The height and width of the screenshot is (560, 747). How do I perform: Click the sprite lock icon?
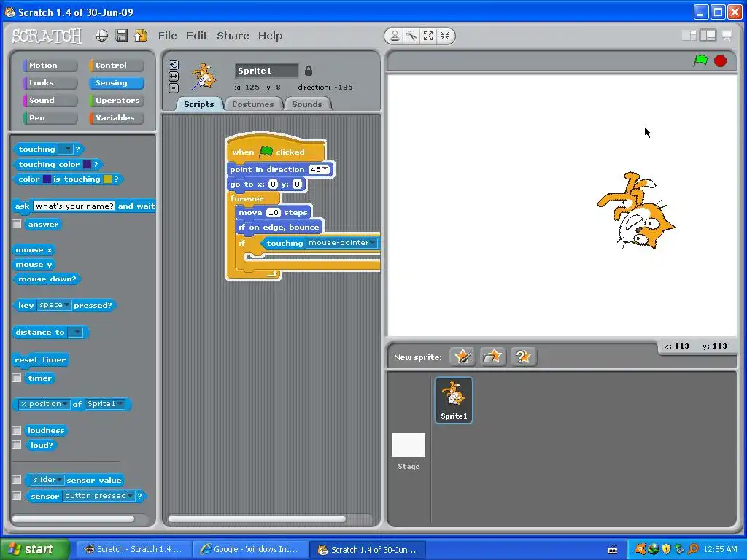coord(309,71)
